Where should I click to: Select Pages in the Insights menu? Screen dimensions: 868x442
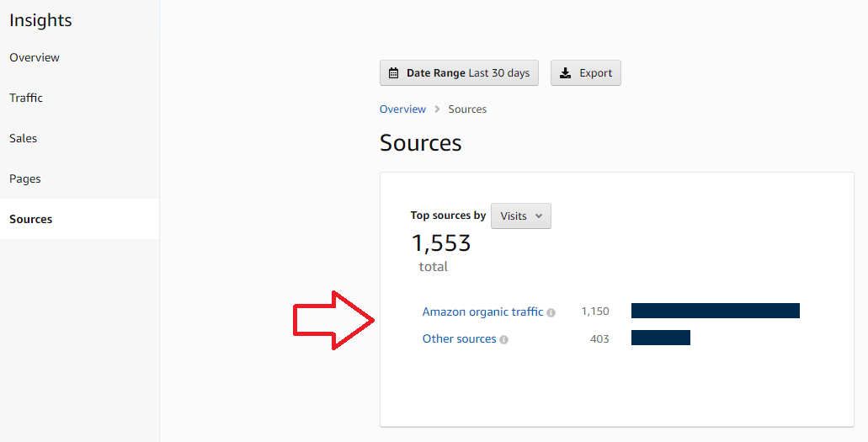click(x=25, y=178)
